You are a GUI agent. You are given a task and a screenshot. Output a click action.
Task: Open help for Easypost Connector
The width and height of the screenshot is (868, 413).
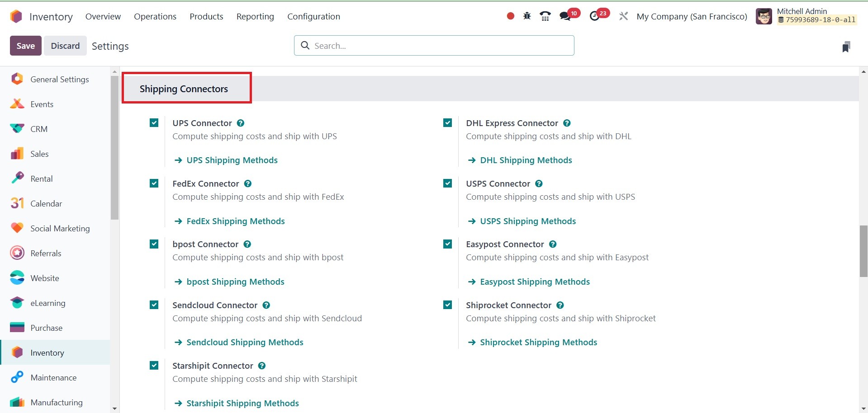coord(553,244)
